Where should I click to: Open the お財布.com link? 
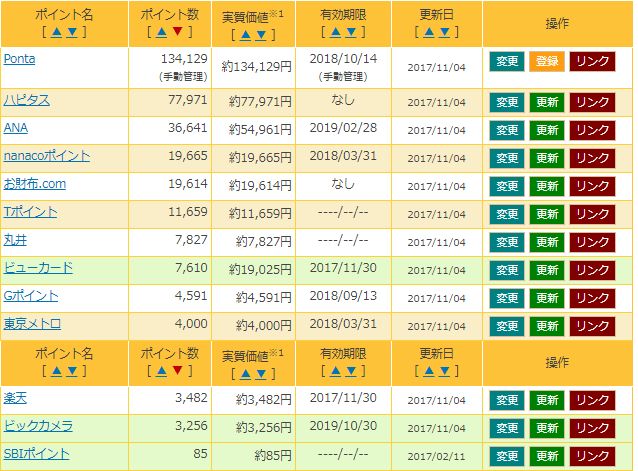[x=35, y=184]
